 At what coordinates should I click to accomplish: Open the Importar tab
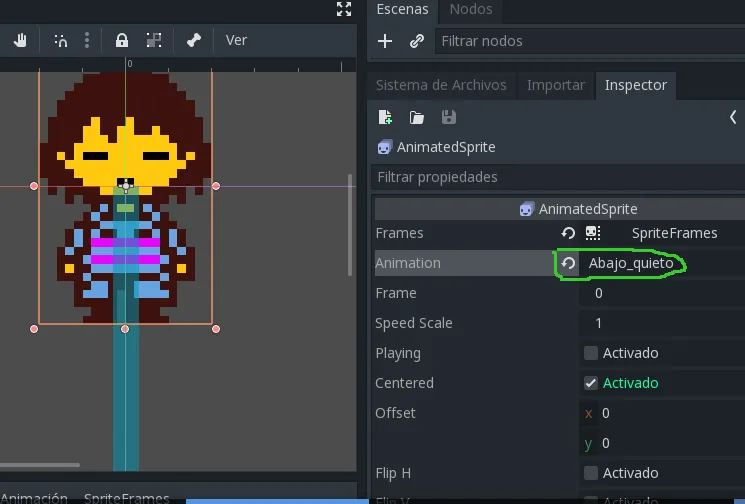point(555,85)
